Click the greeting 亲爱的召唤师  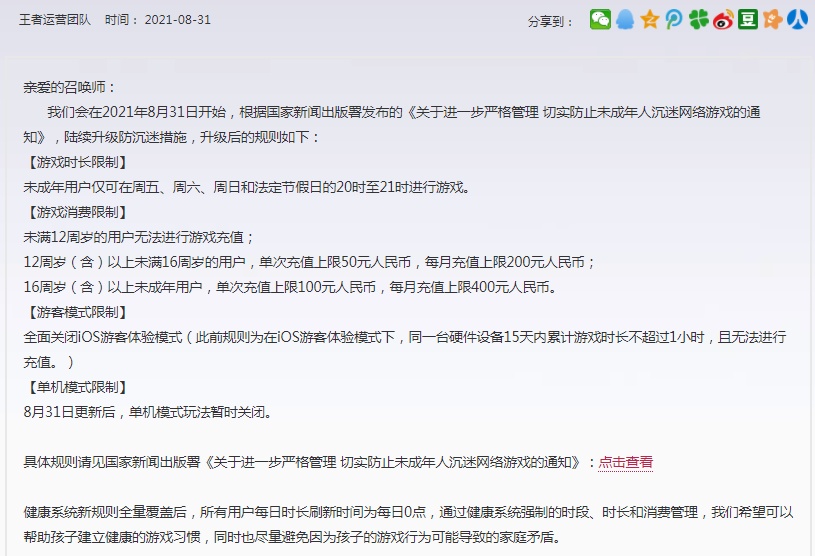click(69, 87)
